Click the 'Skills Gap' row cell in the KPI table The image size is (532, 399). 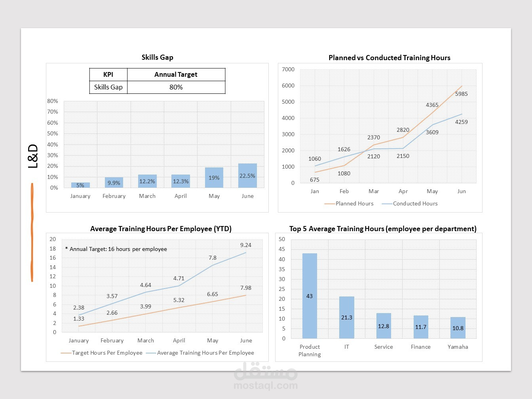(x=108, y=87)
